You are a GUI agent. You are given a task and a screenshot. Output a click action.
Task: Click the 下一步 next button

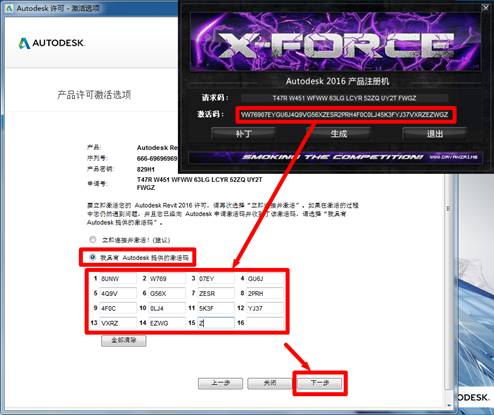pyautogui.click(x=320, y=383)
